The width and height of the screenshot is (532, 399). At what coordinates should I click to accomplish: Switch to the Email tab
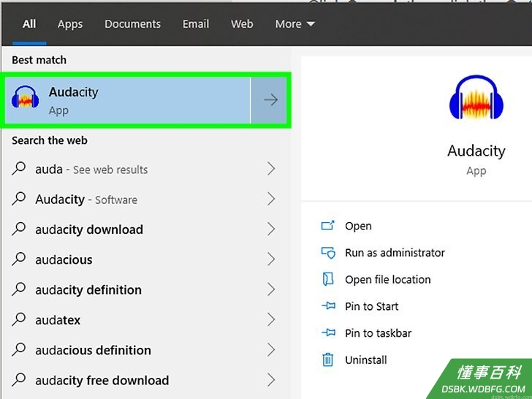[196, 24]
